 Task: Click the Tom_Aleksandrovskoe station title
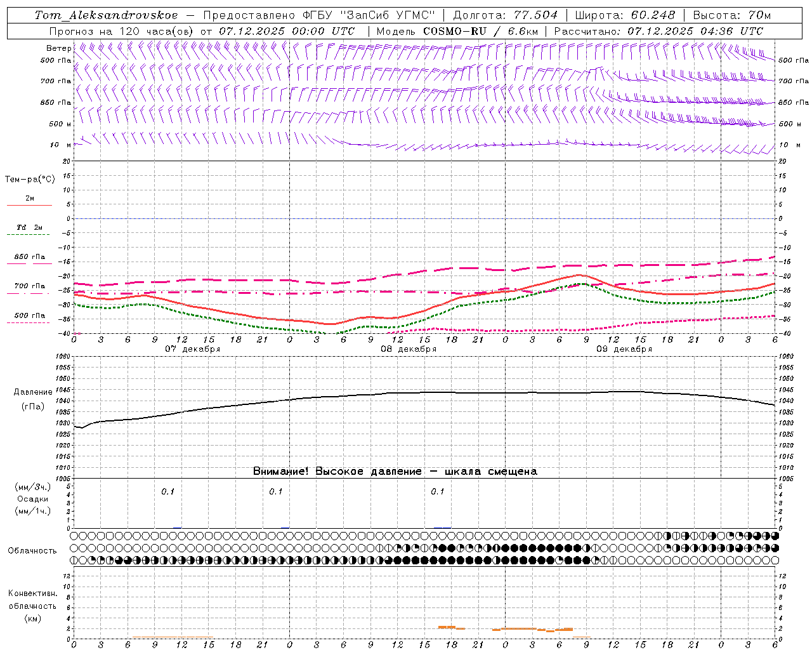coord(106,15)
